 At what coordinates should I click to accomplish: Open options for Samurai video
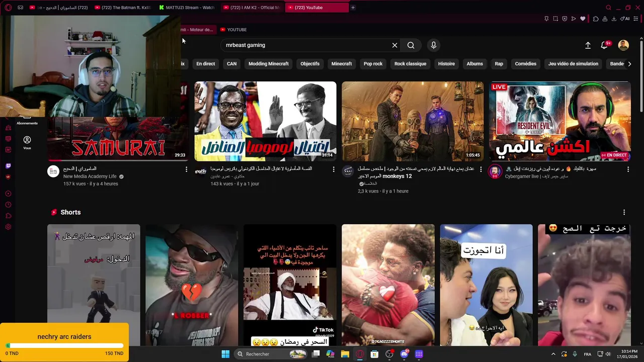186,169
